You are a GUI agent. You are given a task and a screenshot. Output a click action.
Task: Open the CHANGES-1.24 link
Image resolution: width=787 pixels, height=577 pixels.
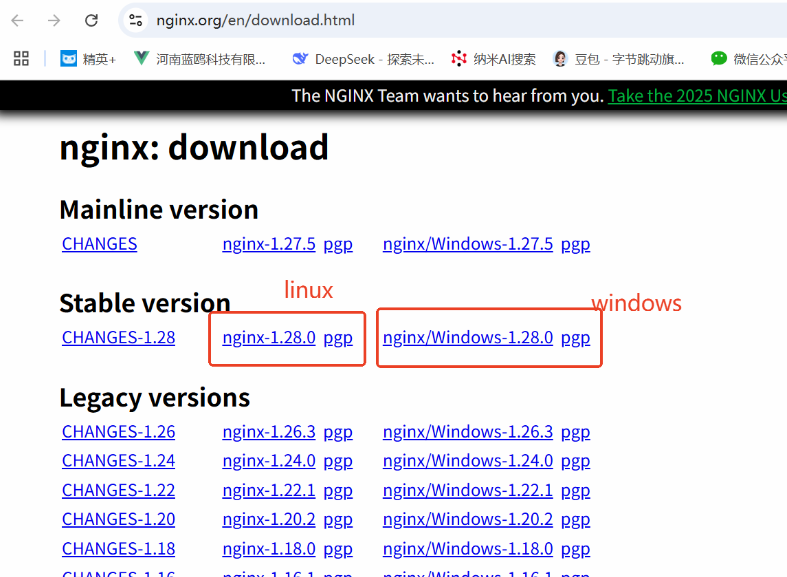tap(118, 461)
